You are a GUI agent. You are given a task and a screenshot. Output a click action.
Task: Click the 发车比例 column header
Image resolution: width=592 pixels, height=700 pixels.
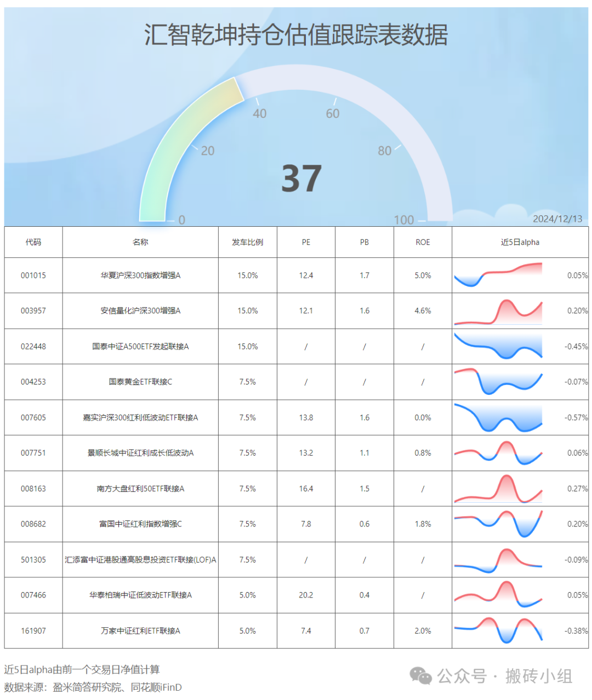248,242
